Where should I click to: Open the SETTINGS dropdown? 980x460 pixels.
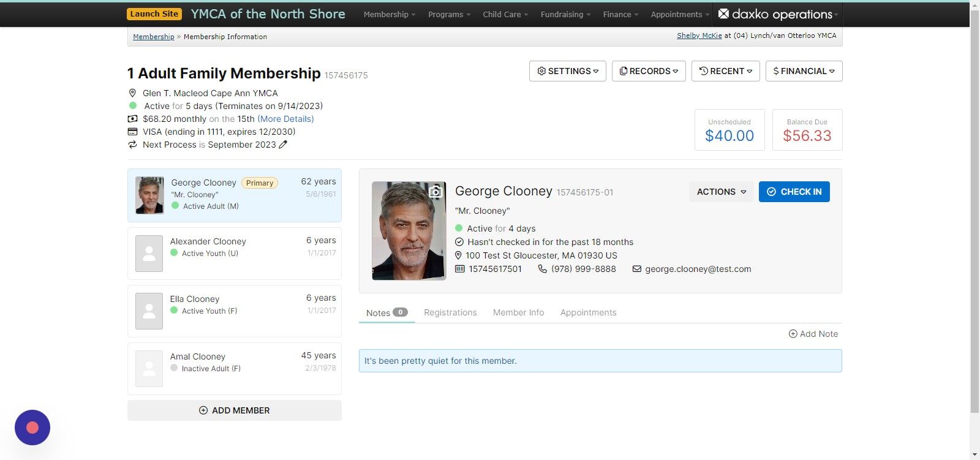(x=568, y=71)
